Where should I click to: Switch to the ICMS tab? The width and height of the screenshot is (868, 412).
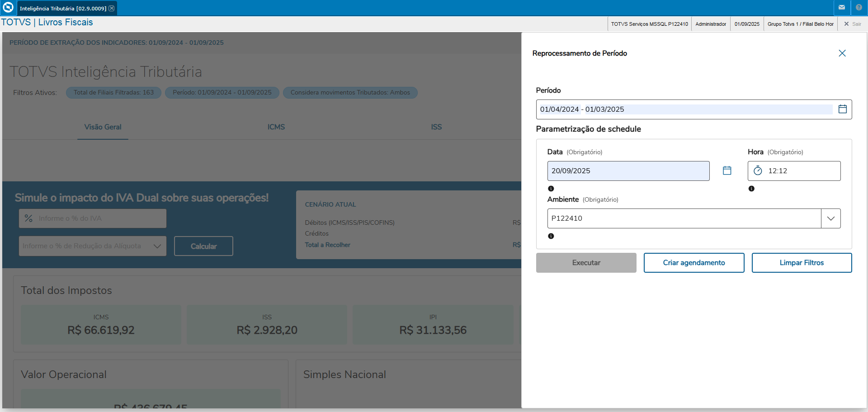point(276,127)
